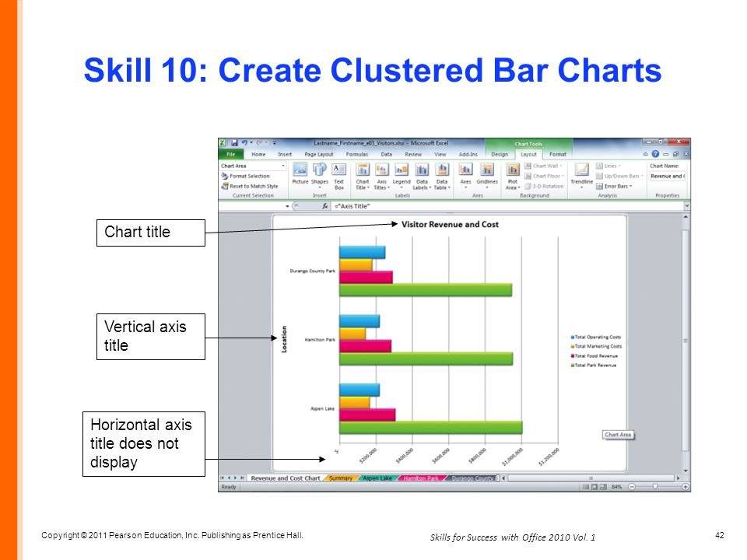Image resolution: width=747 pixels, height=560 pixels.
Task: Switch to the Design chart tools tab
Action: [500, 154]
